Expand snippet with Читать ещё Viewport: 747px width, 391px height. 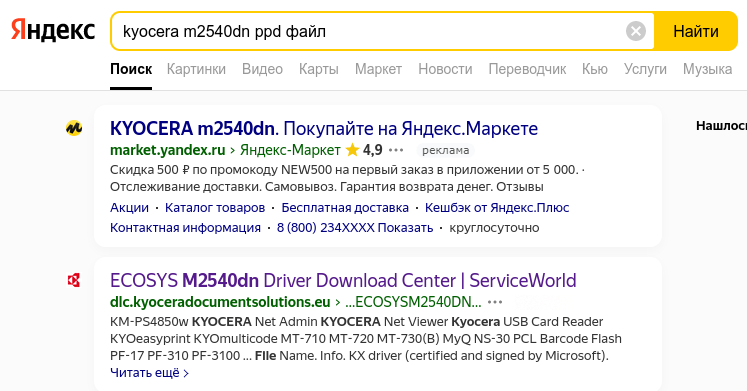coord(149,372)
